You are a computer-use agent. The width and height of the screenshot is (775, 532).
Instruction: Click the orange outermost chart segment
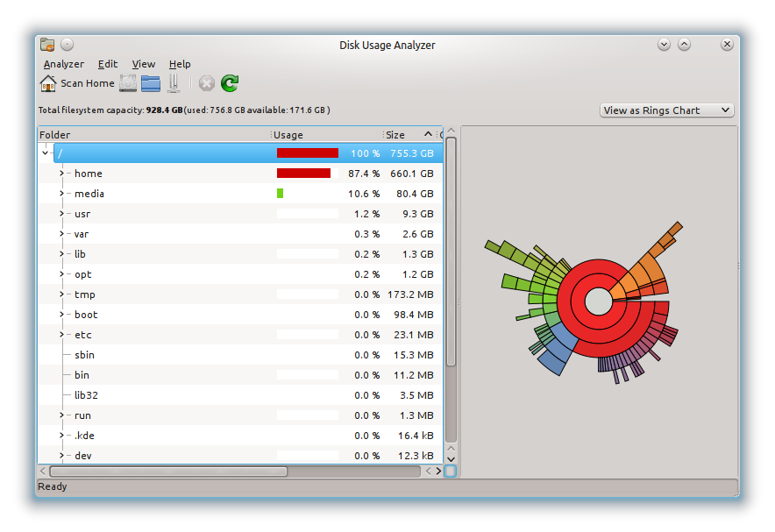[676, 229]
